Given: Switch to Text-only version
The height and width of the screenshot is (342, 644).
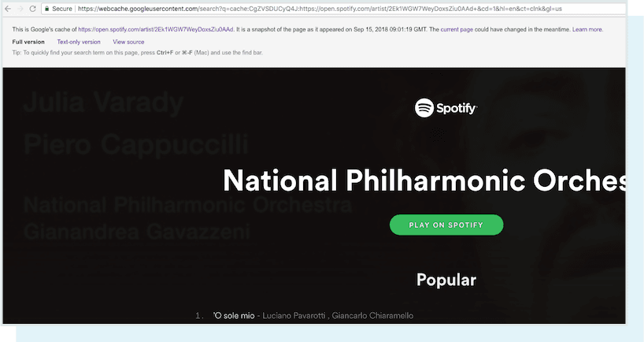Looking at the screenshot, I should point(79,42).
